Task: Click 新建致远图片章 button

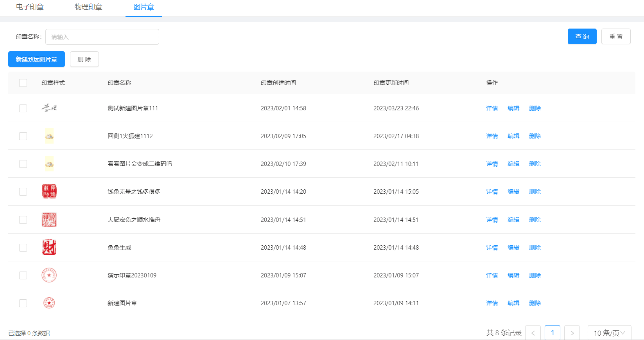Action: click(36, 59)
